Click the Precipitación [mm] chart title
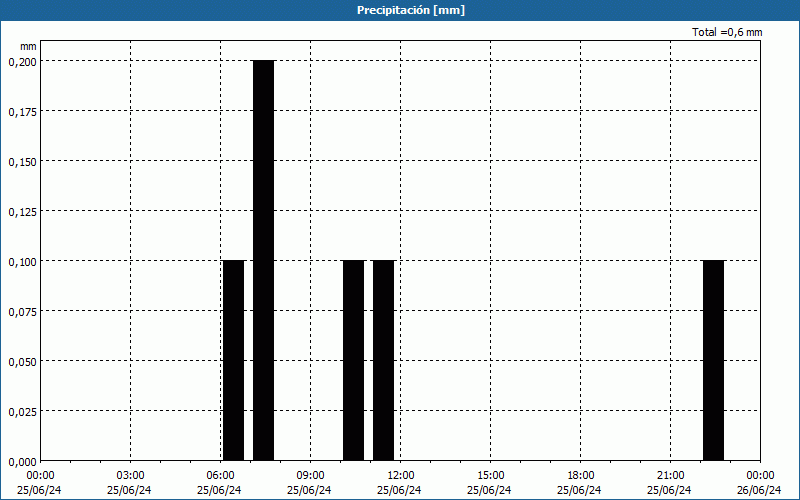Screen dimensions: 800x500 point(411,10)
